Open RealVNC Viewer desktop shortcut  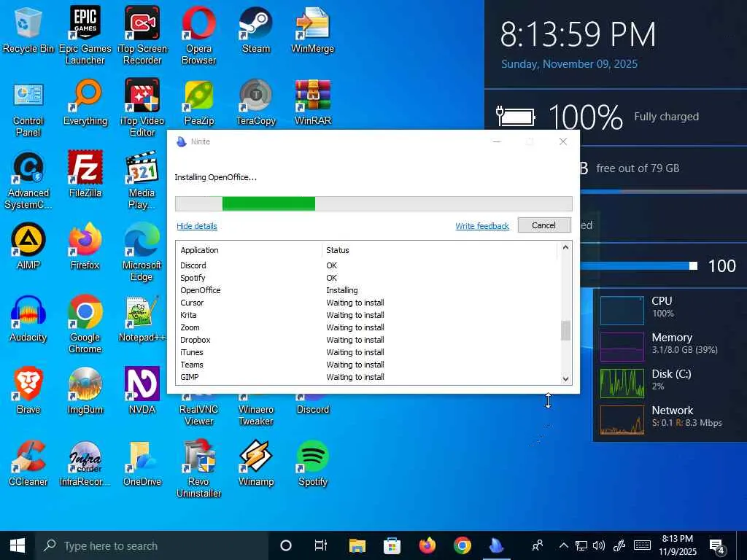pos(198,411)
